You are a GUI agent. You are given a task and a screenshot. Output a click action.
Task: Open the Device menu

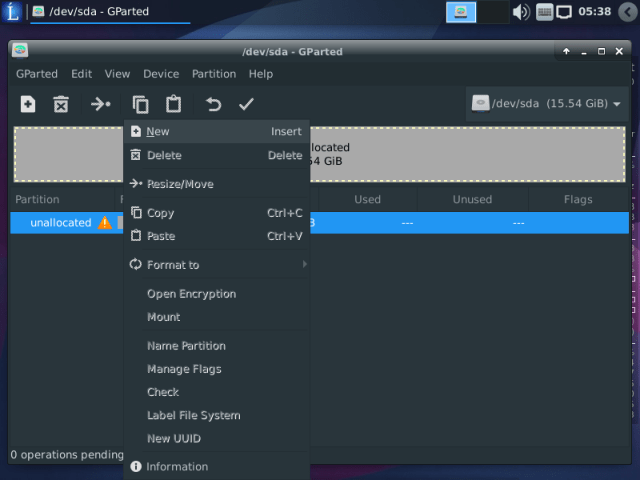(x=161, y=74)
